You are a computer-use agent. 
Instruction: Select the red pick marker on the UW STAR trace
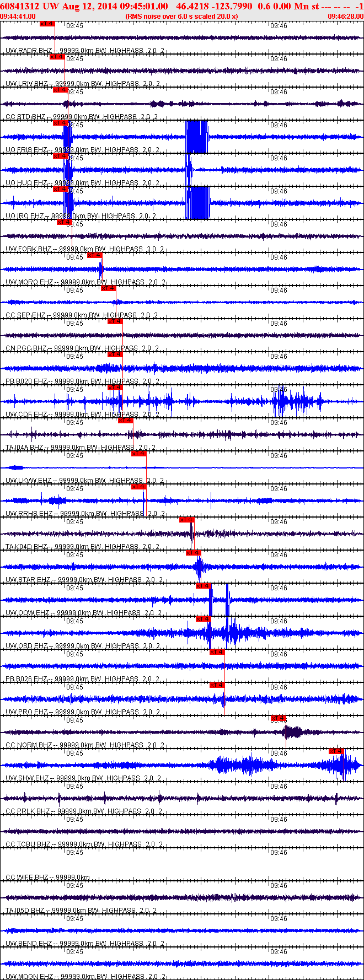(x=194, y=553)
